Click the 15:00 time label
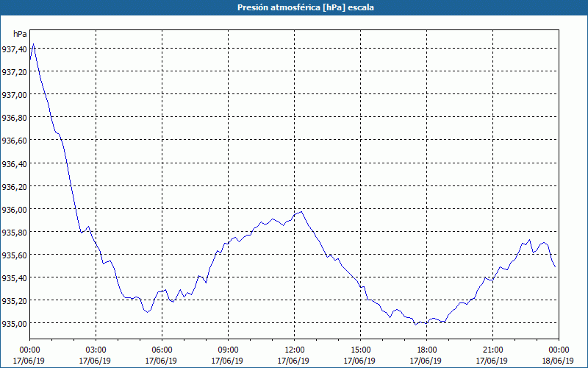The image size is (588, 368). 360,350
